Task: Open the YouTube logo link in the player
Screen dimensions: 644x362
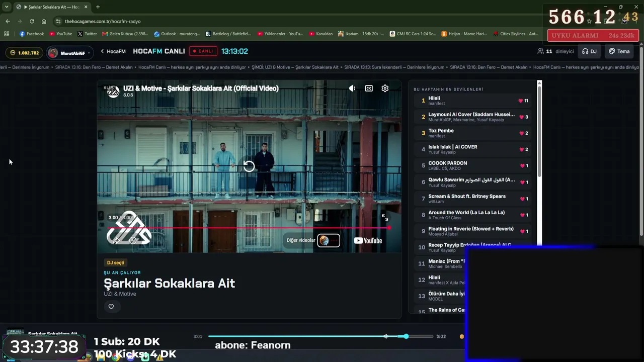Action: coord(368,240)
